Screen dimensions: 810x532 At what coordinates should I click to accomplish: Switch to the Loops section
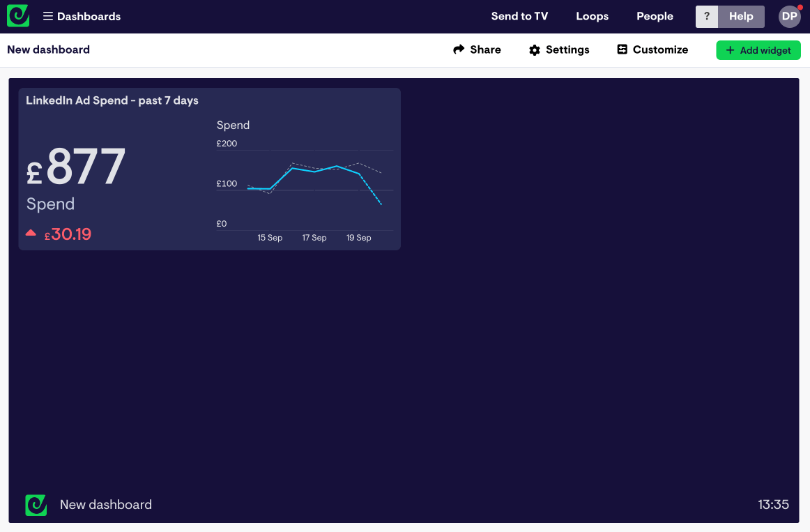point(592,16)
